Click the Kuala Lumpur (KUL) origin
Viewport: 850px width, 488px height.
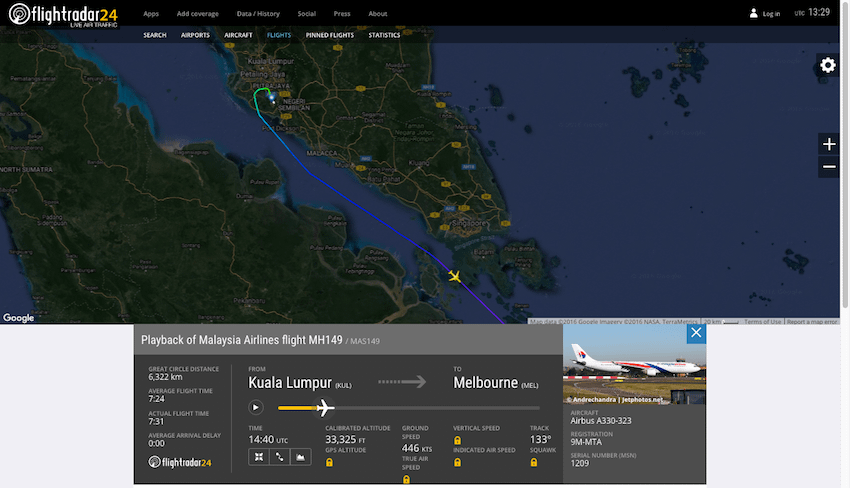300,383
